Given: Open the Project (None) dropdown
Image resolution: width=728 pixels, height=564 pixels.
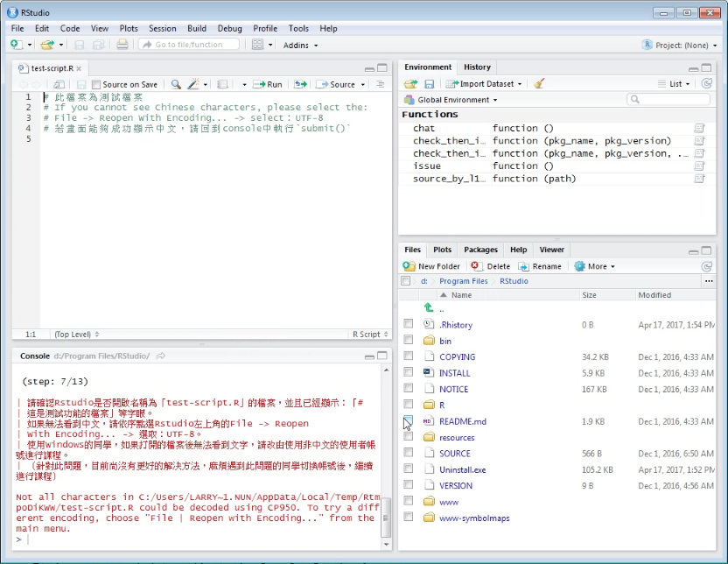Looking at the screenshot, I should (x=680, y=45).
